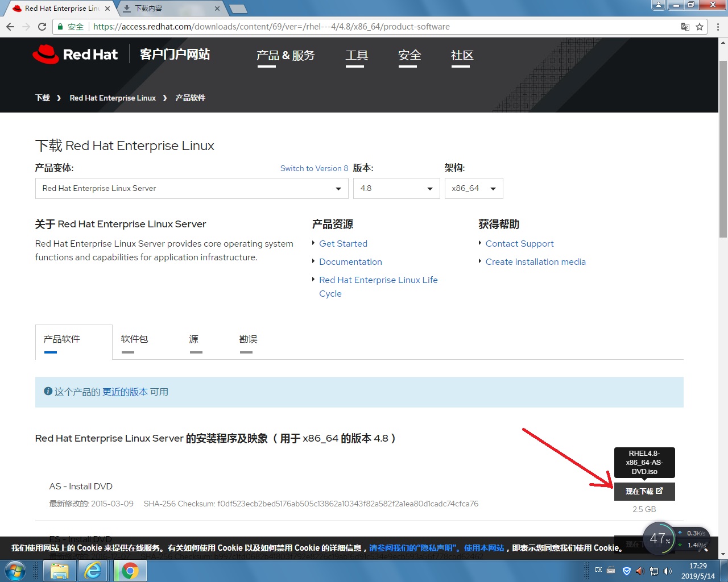Open the Get Started link

pyautogui.click(x=343, y=243)
